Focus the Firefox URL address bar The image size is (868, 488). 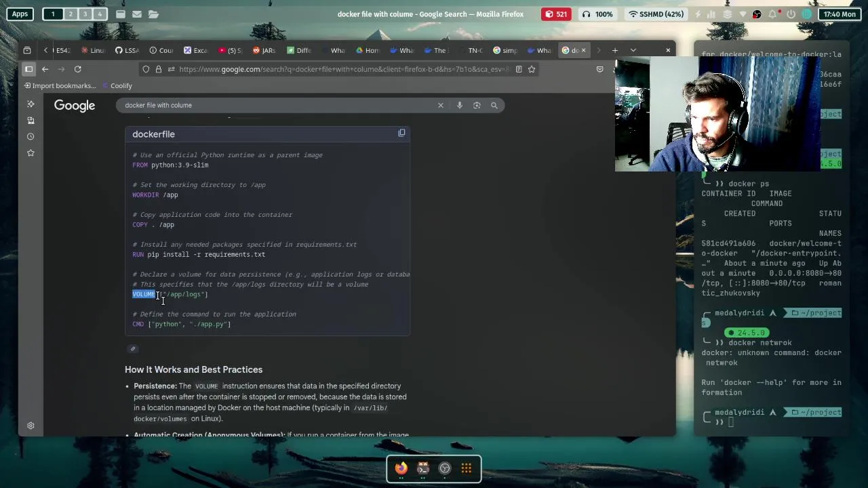(339, 69)
